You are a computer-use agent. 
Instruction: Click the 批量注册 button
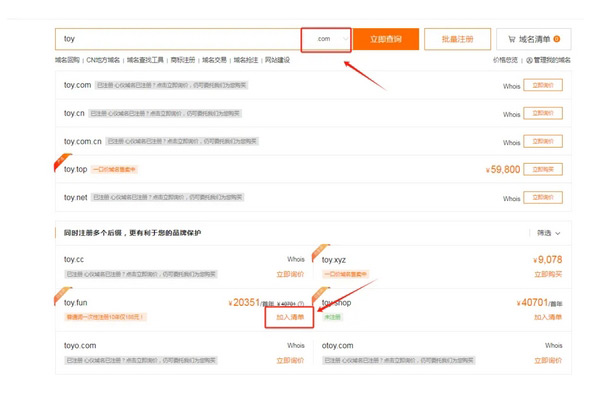click(x=457, y=39)
